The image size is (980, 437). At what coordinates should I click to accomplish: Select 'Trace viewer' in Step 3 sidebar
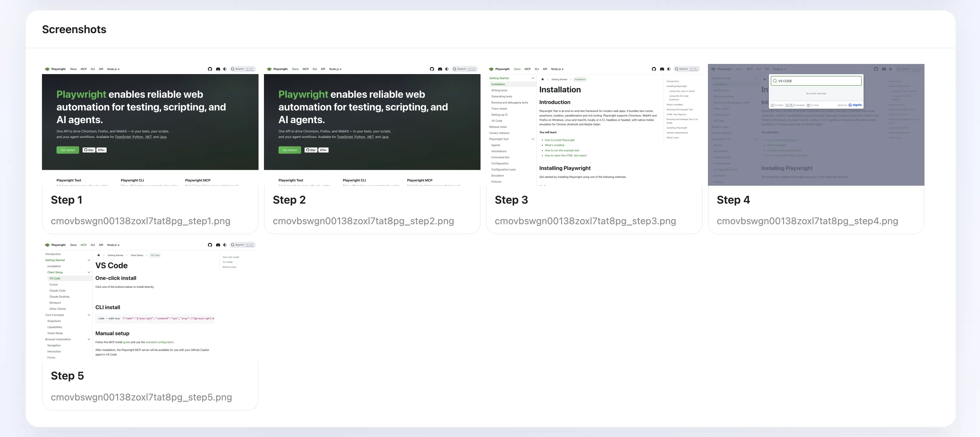499,109
